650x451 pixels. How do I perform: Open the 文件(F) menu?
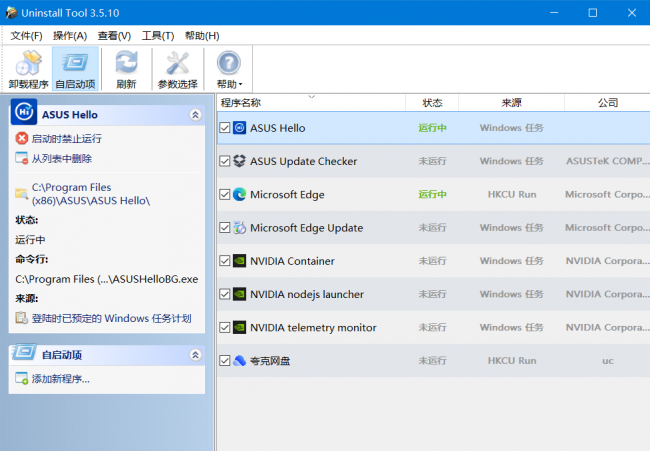coord(27,36)
